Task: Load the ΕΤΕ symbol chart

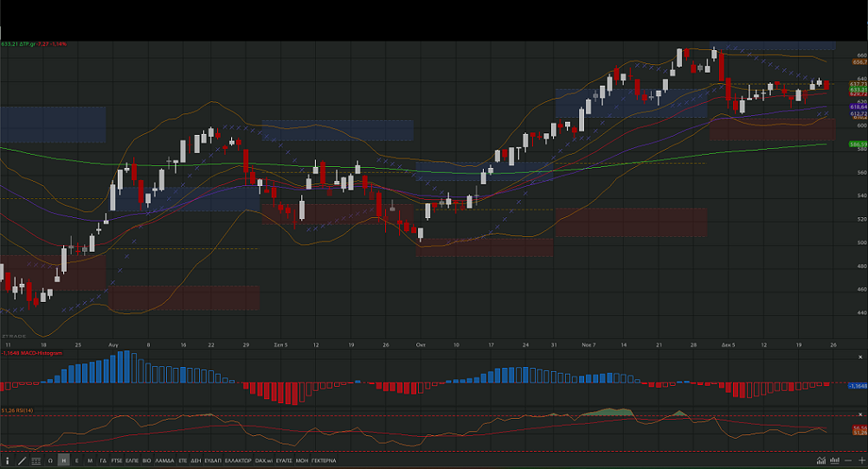Action: [x=183, y=460]
